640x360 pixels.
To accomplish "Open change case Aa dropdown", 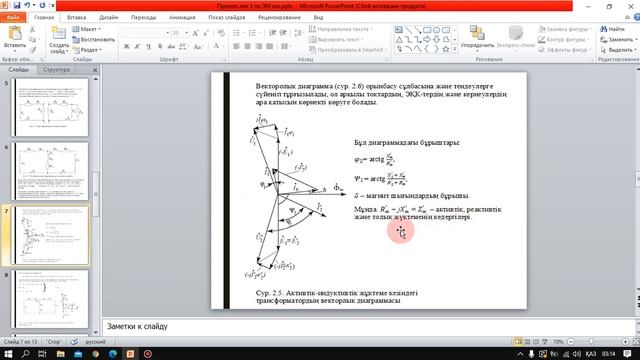I will coord(198,46).
